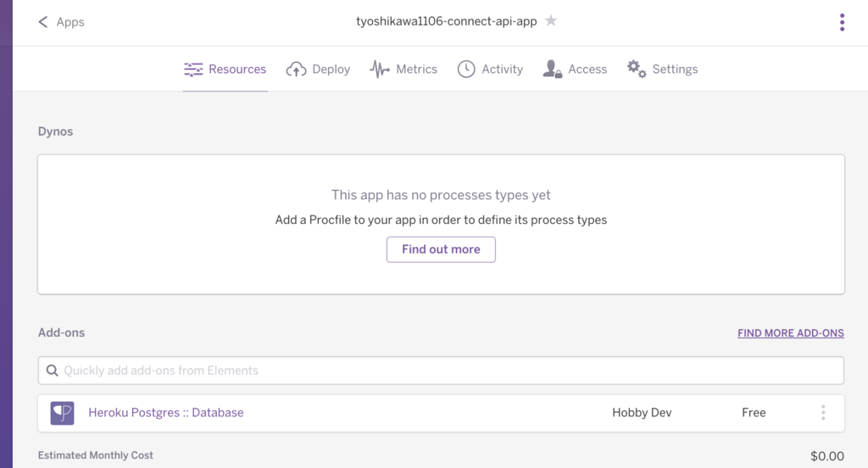Click the no processes types message
Screen dimensions: 868x468
(441, 195)
